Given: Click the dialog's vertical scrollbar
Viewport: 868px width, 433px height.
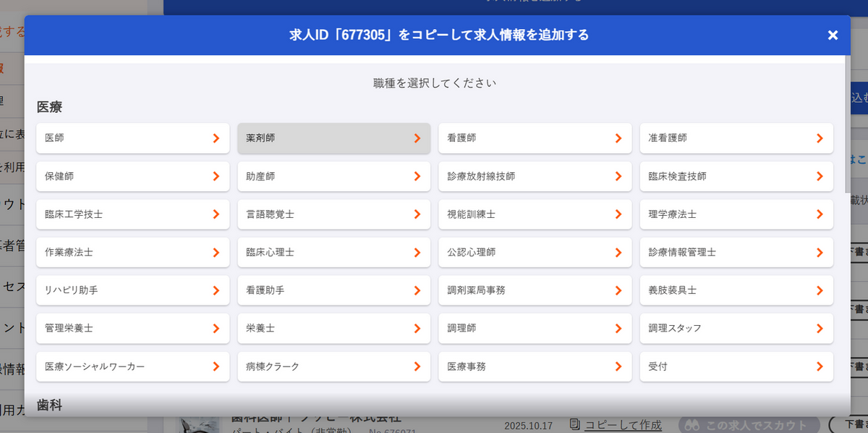Looking at the screenshot, I should 846,130.
